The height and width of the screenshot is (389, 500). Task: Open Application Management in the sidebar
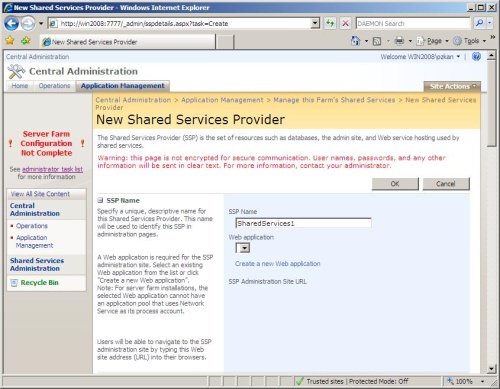point(34,242)
